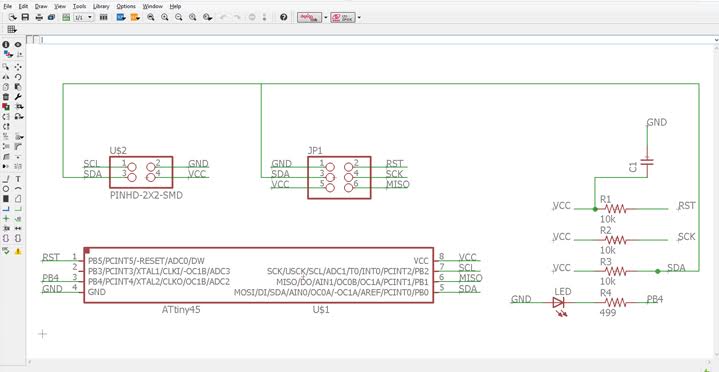
Task: Click the PCB quote IDF button
Action: [x=343, y=17]
